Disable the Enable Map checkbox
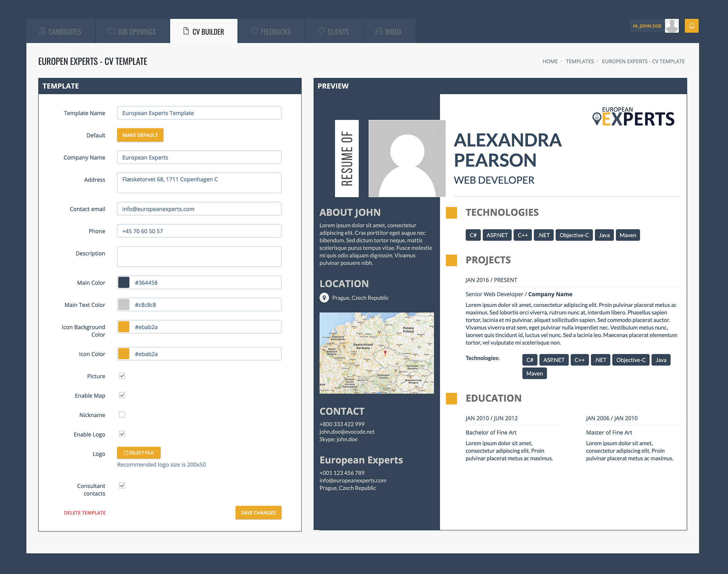728x574 pixels. click(x=122, y=395)
